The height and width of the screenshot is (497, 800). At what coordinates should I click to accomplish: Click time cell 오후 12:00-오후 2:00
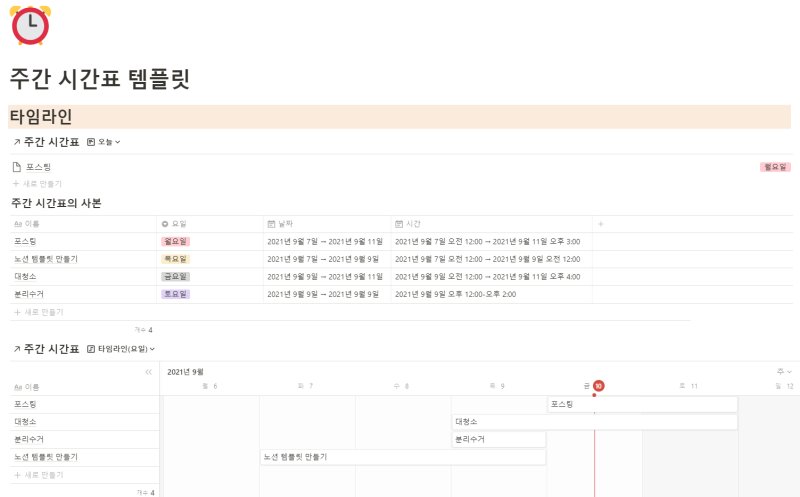pos(491,294)
